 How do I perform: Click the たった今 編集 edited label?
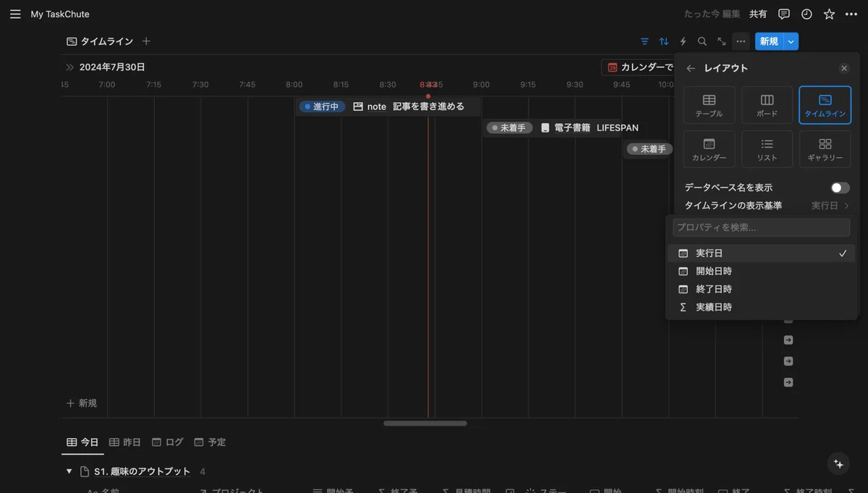coord(712,14)
